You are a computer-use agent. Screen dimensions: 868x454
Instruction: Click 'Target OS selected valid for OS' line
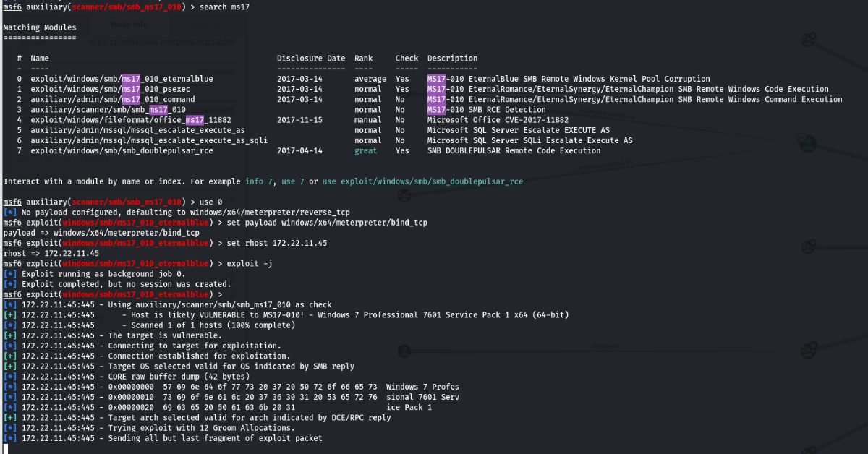click(179, 367)
